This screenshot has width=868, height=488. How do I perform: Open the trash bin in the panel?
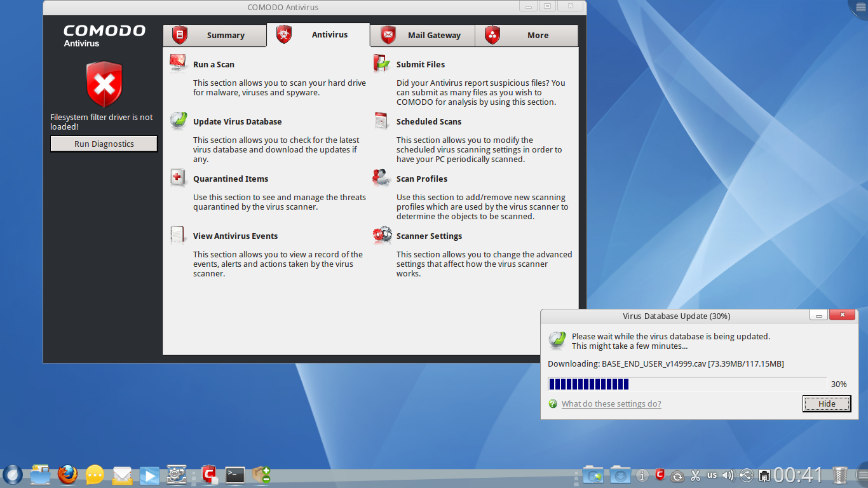pyautogui.click(x=840, y=475)
